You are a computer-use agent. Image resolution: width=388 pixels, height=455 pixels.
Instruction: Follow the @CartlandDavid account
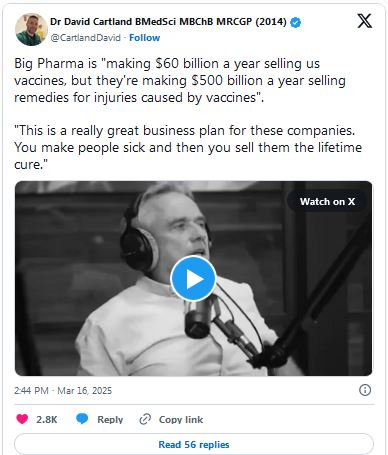click(x=145, y=38)
